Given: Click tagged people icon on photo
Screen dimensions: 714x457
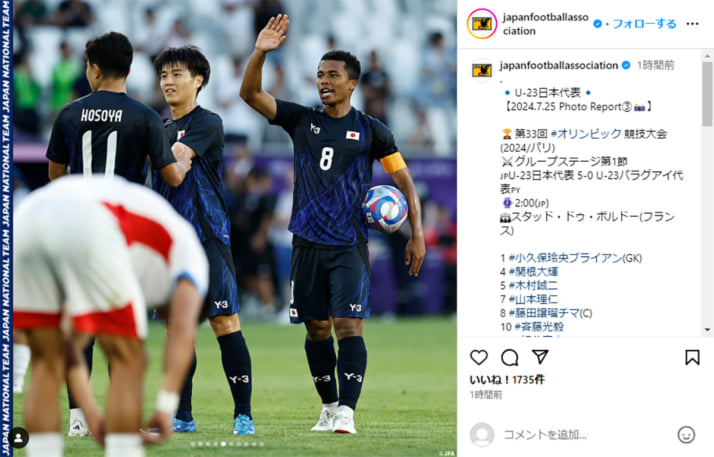Looking at the screenshot, I should coord(19,438).
